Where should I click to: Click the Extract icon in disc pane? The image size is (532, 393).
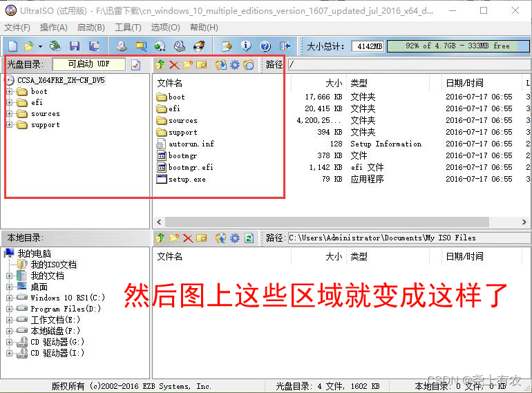pos(220,64)
